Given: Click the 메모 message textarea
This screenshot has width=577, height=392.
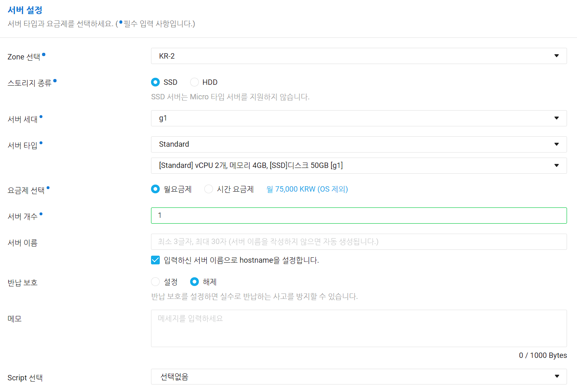Looking at the screenshot, I should (x=359, y=328).
